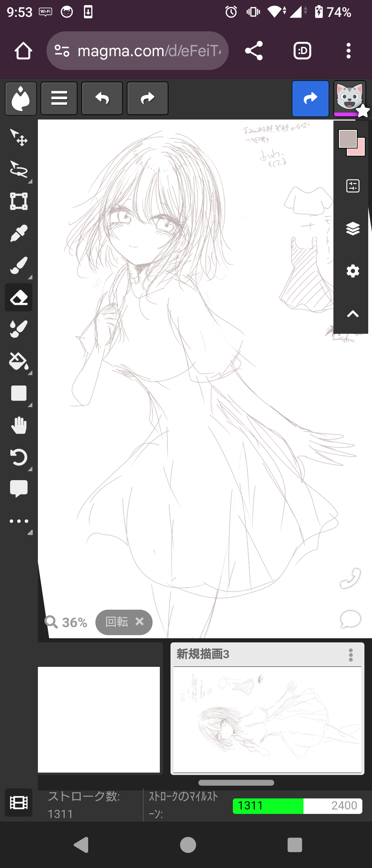This screenshot has height=868, width=372.
Task: Open the Layers panel
Action: tap(353, 229)
